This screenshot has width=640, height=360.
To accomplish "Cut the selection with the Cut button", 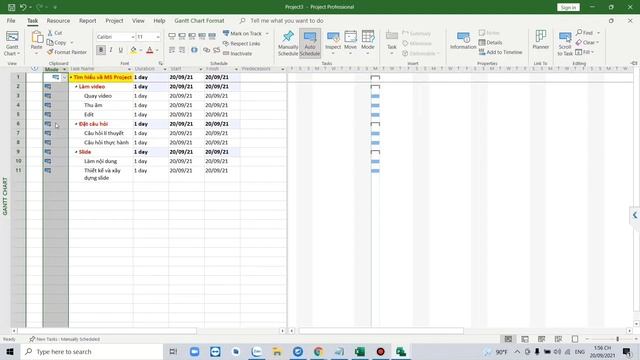I will (x=55, y=33).
